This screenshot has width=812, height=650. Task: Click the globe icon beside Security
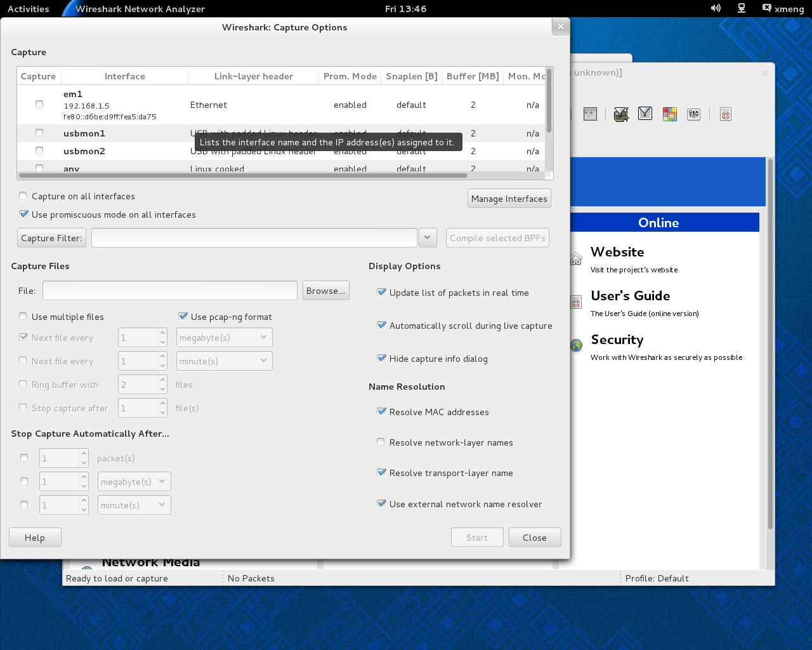576,345
